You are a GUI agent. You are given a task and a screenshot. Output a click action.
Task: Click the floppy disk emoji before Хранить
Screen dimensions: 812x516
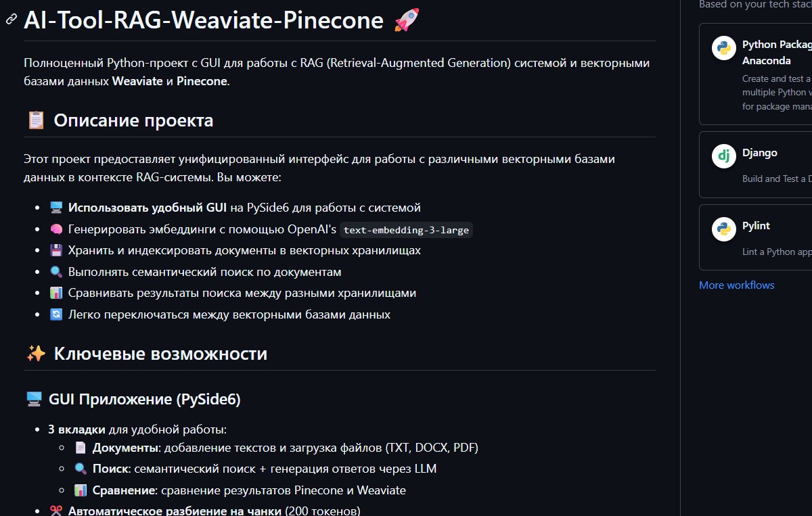click(56, 250)
